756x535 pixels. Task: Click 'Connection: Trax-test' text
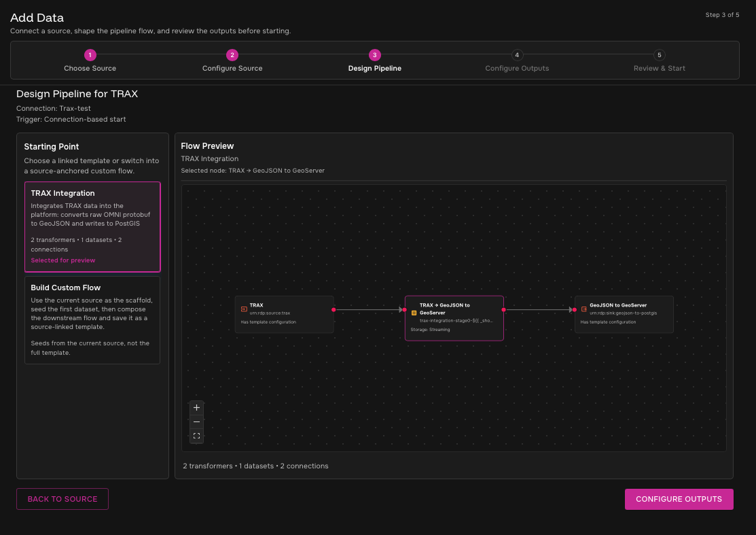[x=54, y=109]
